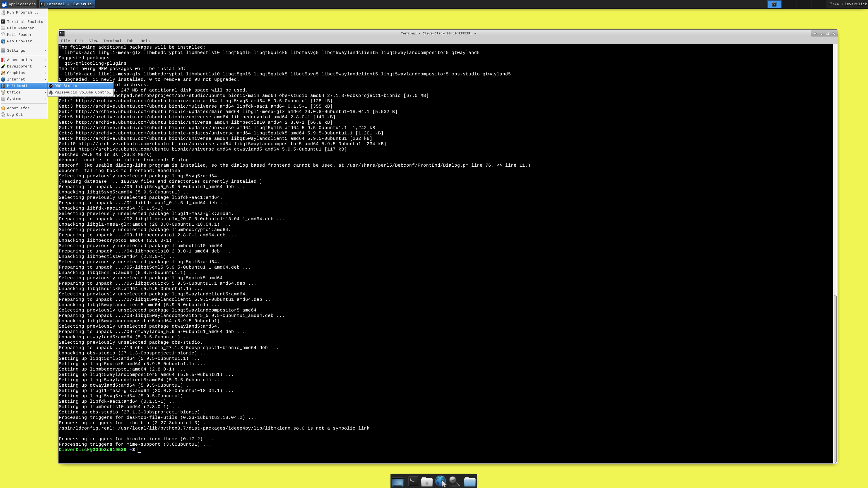Launch OBS Studio from Multimedia submenu
Screen dimensions: 868x488
point(66,86)
